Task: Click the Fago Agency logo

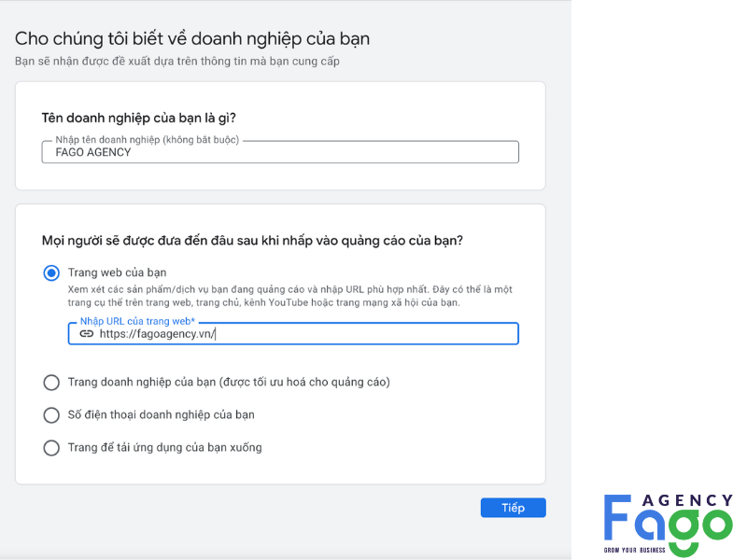Action: pyautogui.click(x=668, y=525)
